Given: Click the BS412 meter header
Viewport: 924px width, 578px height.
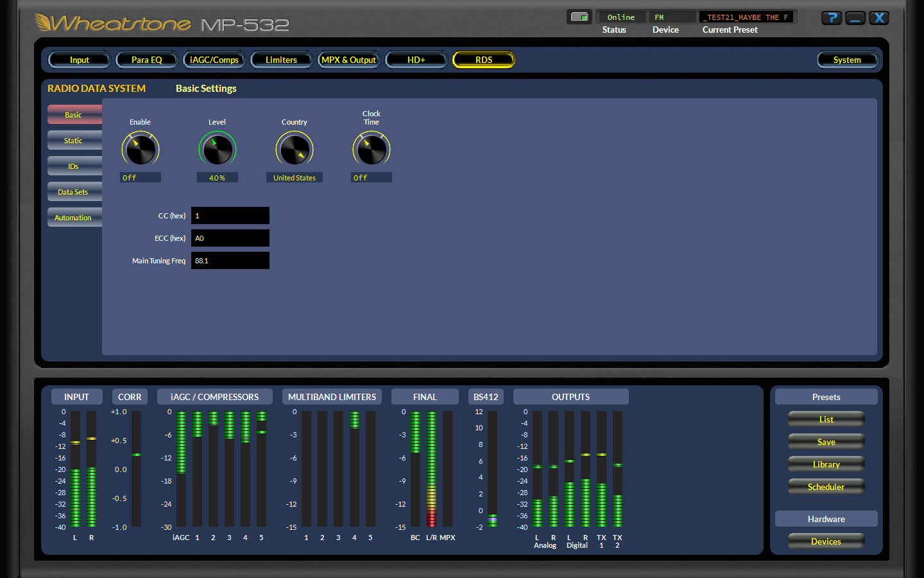Looking at the screenshot, I should (486, 397).
